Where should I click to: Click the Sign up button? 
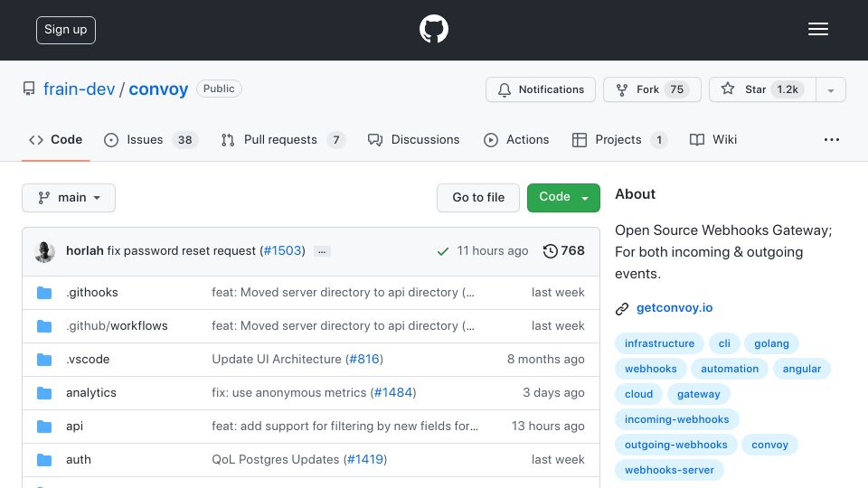tap(66, 30)
